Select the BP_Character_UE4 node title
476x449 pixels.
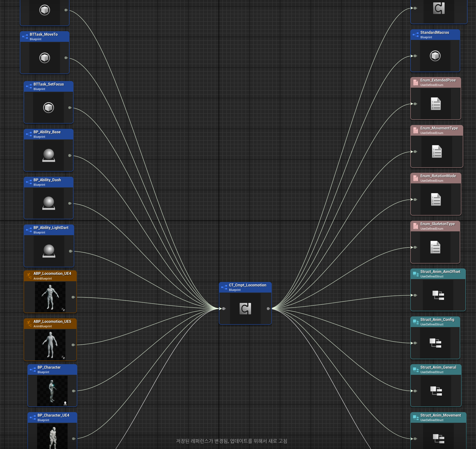click(53, 415)
